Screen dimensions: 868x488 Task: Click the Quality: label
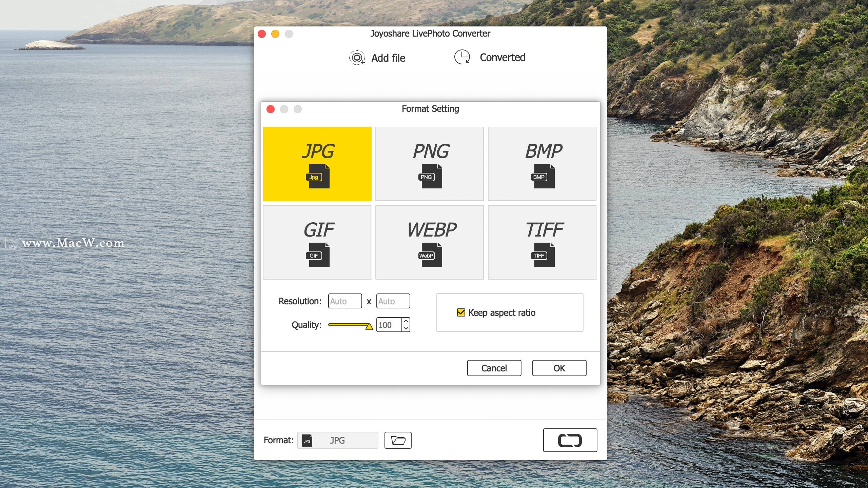pyautogui.click(x=307, y=325)
